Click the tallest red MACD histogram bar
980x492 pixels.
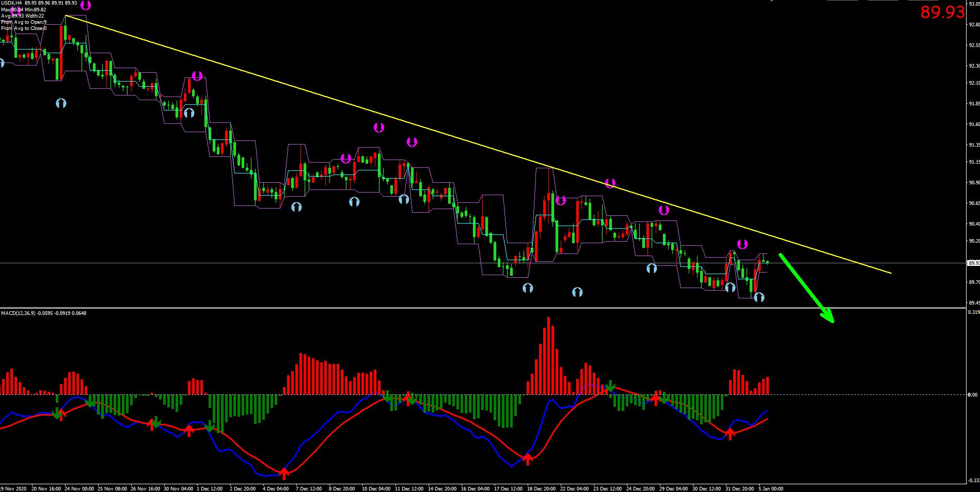tap(548, 355)
